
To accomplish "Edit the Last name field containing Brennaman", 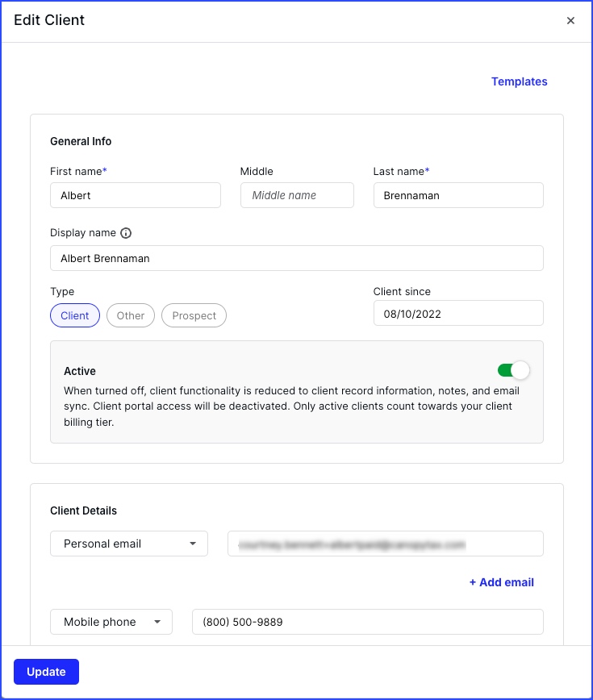I will [x=458, y=195].
